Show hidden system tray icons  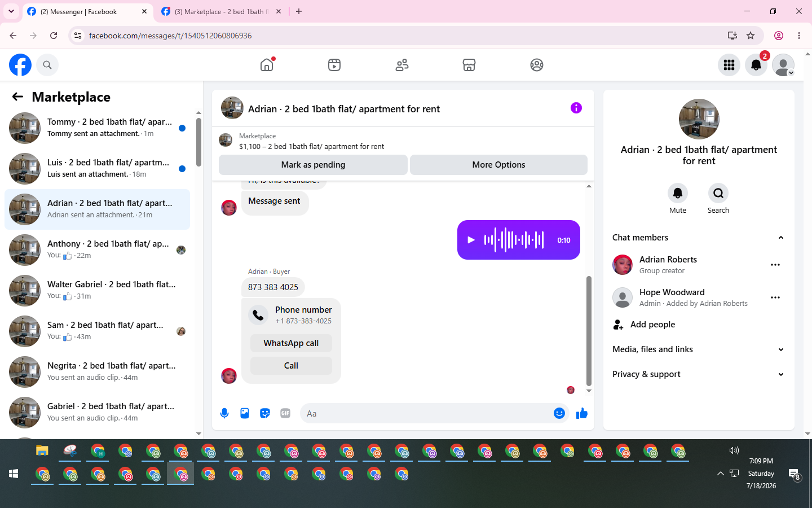pyautogui.click(x=720, y=474)
